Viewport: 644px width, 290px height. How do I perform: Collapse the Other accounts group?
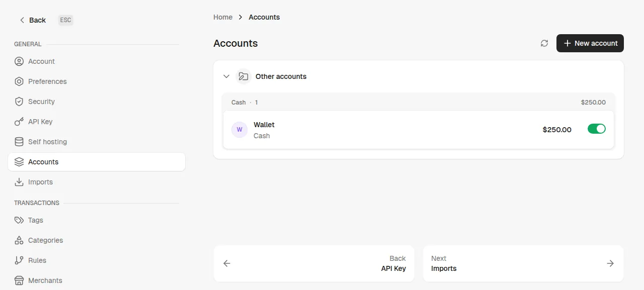(x=226, y=76)
